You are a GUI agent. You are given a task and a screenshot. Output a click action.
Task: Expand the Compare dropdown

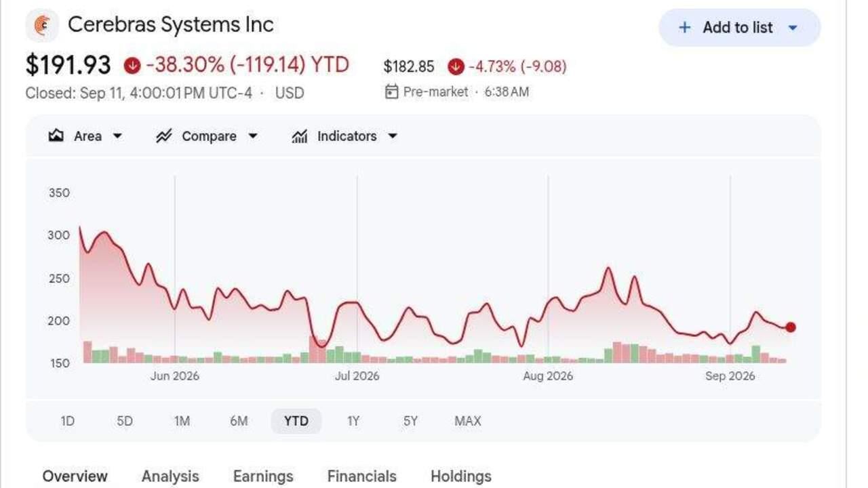(253, 136)
